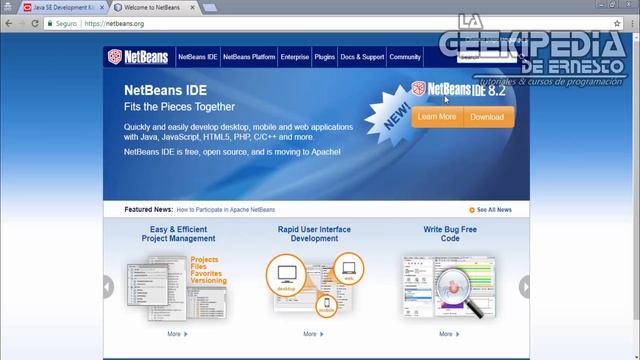Show next carousel slide arrow
The width and height of the screenshot is (640, 360).
pos(524,287)
